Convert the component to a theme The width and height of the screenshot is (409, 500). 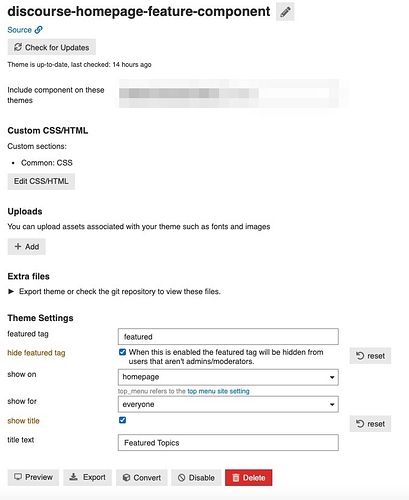coord(142,478)
